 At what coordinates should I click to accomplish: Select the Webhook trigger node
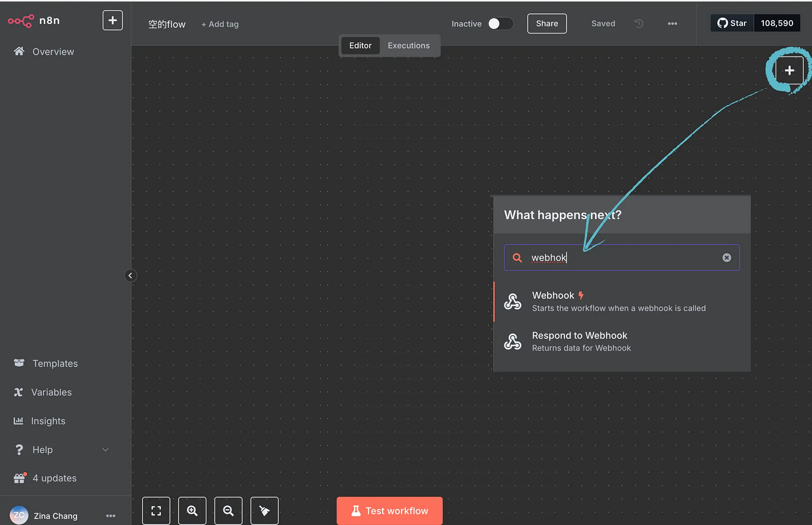(x=622, y=302)
